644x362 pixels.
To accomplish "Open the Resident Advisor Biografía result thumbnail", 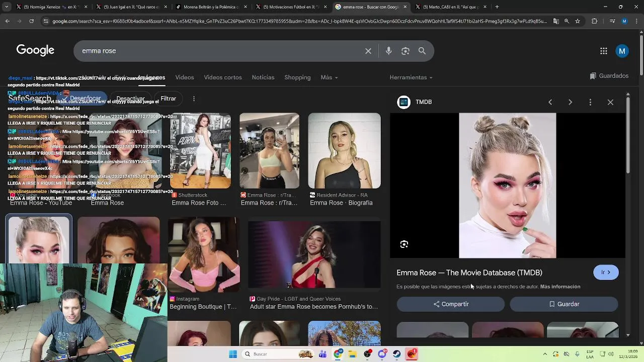I will (344, 151).
